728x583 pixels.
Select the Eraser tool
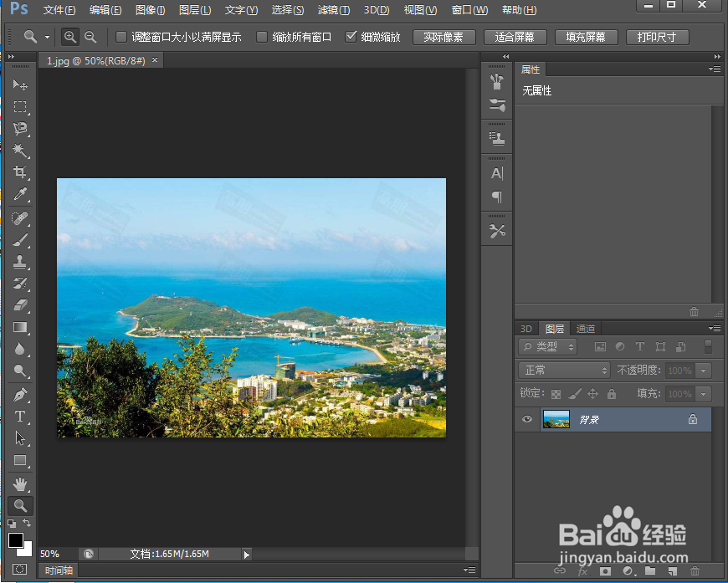click(x=20, y=305)
